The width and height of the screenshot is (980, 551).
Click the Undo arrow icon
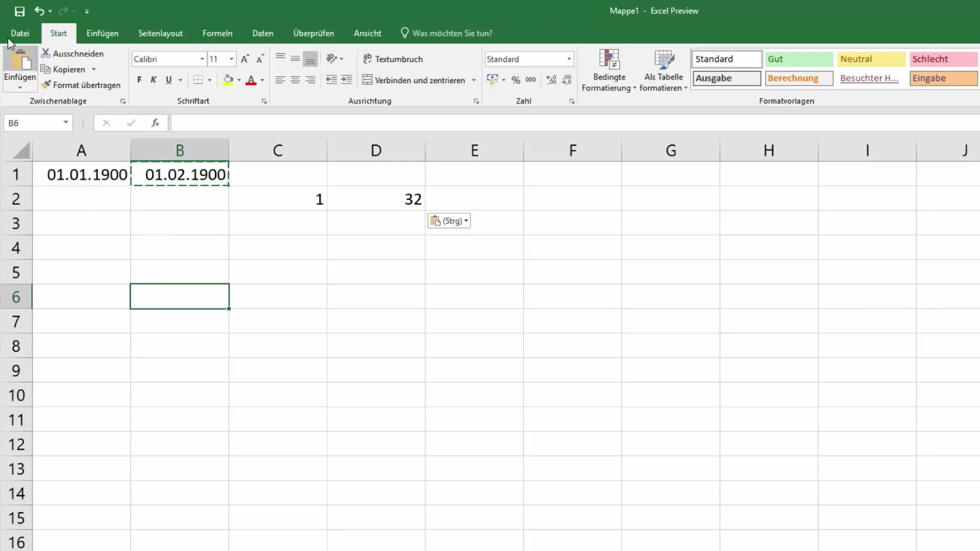39,11
